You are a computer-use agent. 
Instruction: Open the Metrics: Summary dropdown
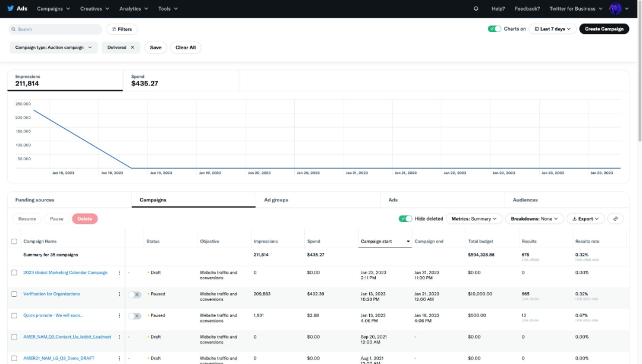474,219
